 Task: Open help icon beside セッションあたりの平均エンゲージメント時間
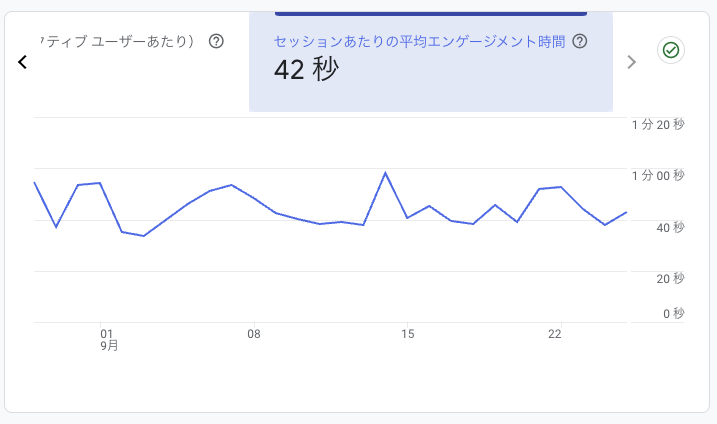tap(579, 42)
